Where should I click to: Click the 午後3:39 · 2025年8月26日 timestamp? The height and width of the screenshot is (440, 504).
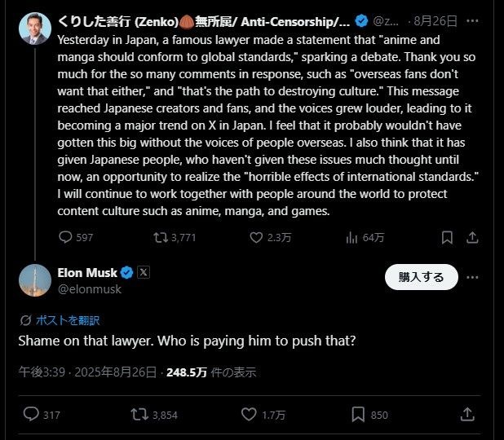coord(87,372)
